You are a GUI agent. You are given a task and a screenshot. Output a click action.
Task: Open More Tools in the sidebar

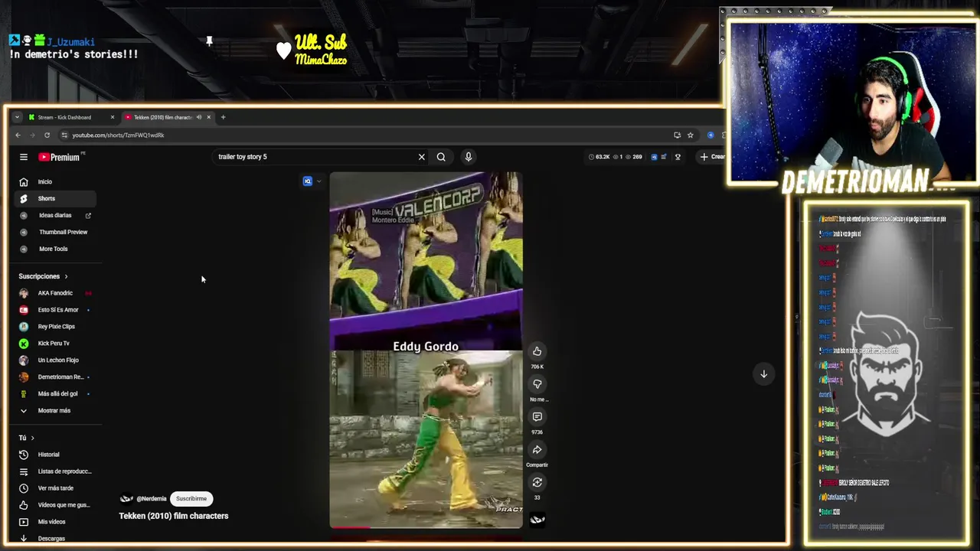point(54,249)
